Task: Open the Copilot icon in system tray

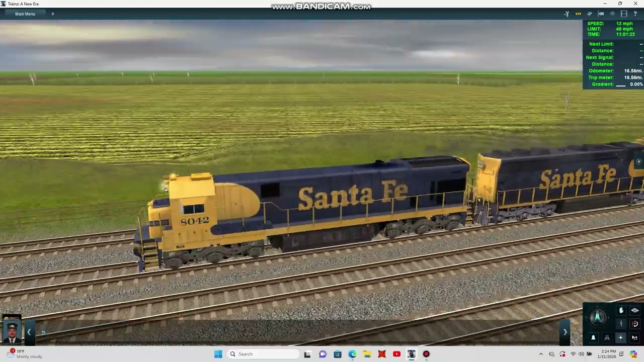Action: (633, 354)
